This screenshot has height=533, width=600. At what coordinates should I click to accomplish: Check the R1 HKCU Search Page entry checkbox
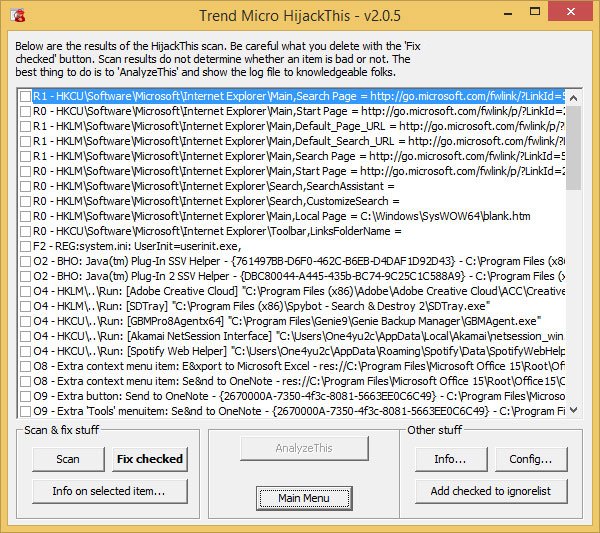[x=26, y=96]
